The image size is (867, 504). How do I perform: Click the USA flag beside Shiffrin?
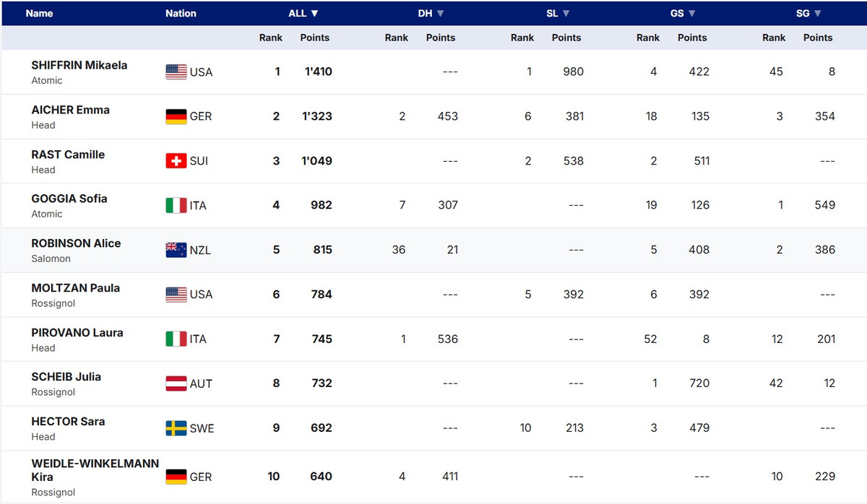coord(176,71)
